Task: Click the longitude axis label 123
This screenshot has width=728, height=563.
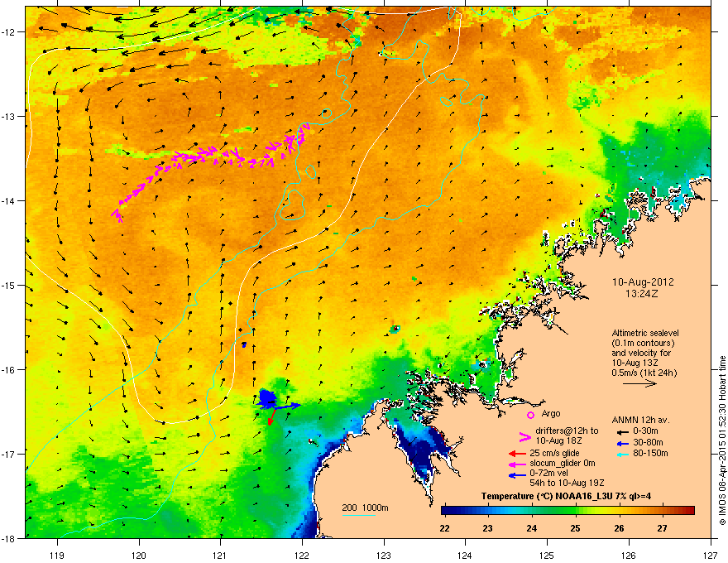Action: point(384,555)
